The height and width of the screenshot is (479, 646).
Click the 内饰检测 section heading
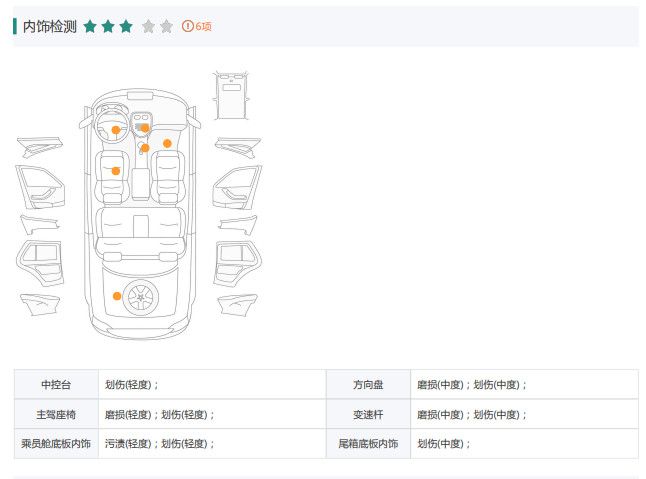tap(49, 26)
